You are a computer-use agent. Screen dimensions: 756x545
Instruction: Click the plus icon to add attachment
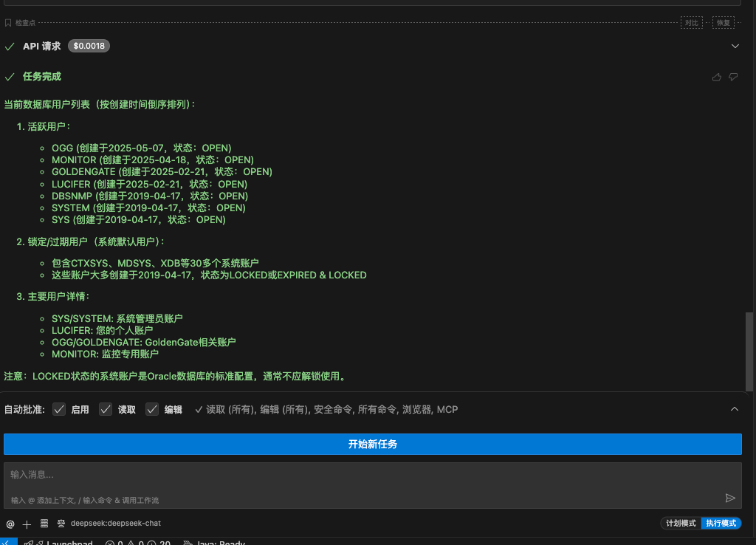point(27,524)
